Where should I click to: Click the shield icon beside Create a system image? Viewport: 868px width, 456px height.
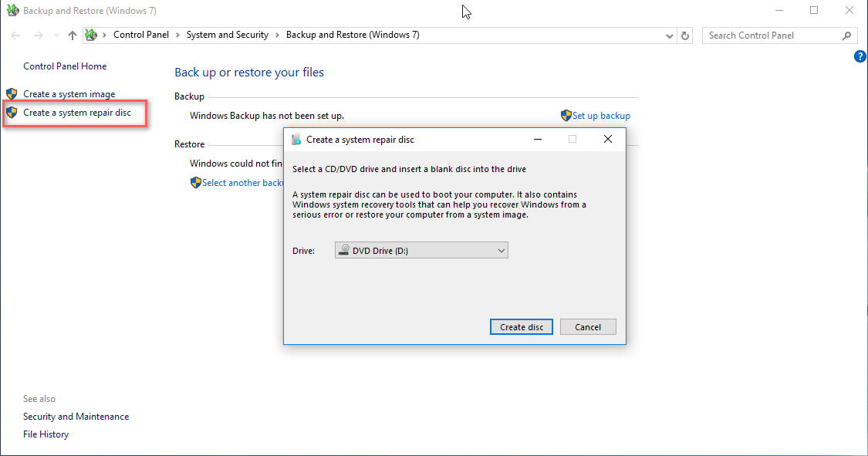pos(12,94)
